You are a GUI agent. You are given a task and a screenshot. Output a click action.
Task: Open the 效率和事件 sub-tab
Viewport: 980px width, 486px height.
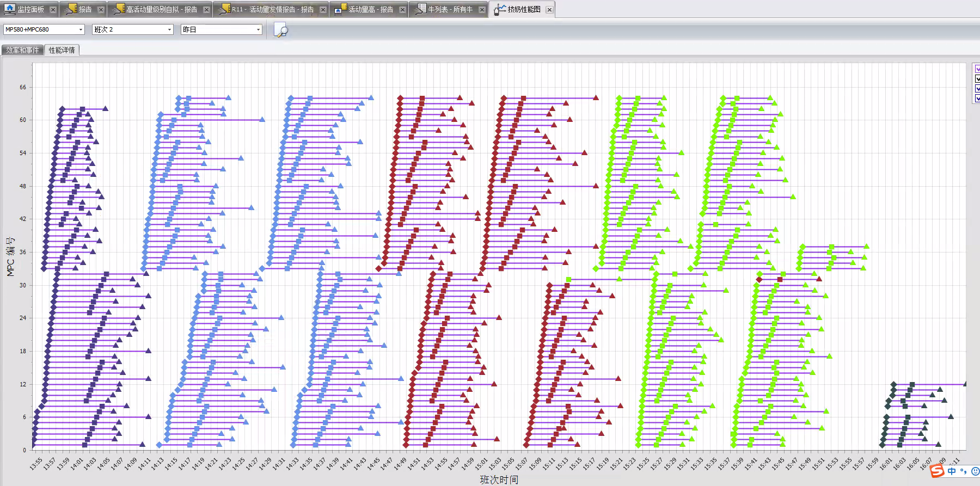tap(22, 50)
